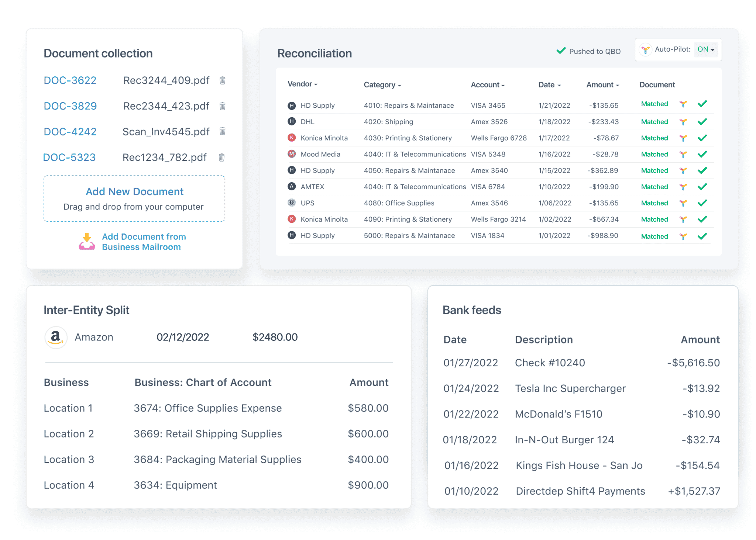This screenshot has width=756, height=540.
Task: Click Add Document from Business Mailroom link
Action: click(x=144, y=242)
